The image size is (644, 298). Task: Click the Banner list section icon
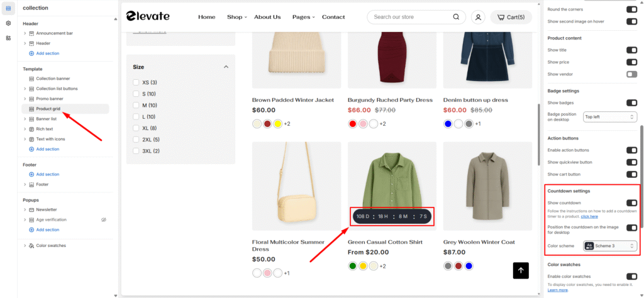[31, 119]
